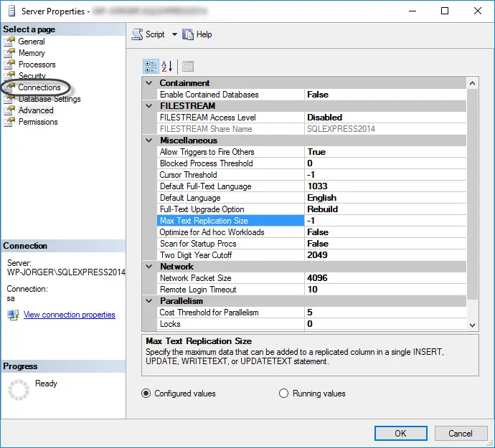The width and height of the screenshot is (495, 448).
Task: Open the Memory page
Action: click(32, 53)
